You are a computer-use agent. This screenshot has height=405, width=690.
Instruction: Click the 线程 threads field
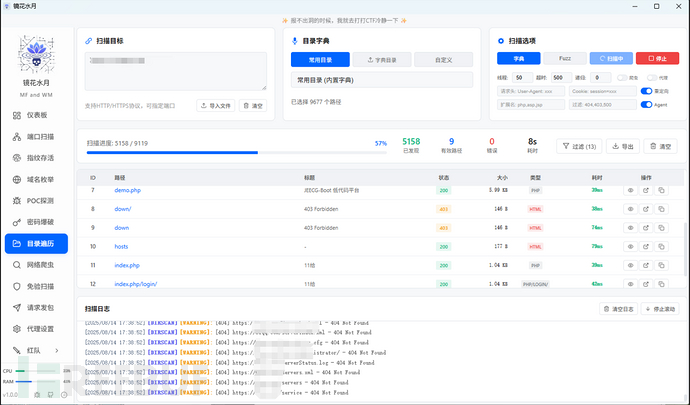tap(522, 77)
